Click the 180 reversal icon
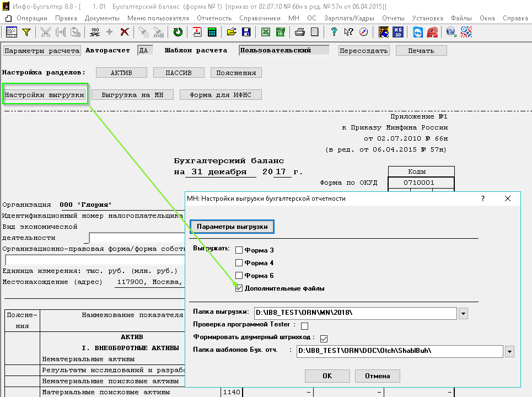The image size is (532, 397). (x=95, y=32)
